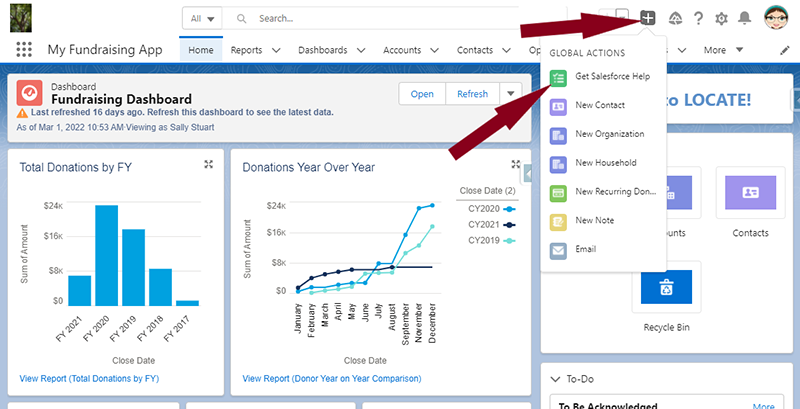Open View Report (Donor Year on Year Comparison)

332,378
